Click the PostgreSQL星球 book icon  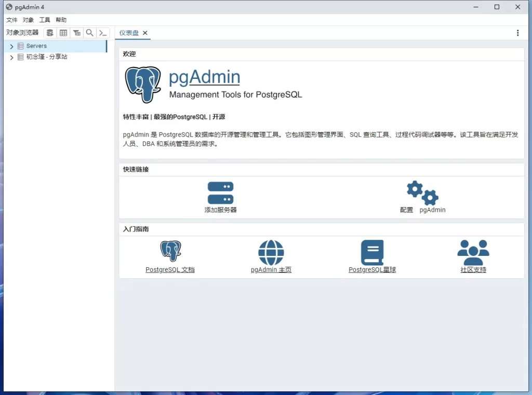(372, 253)
